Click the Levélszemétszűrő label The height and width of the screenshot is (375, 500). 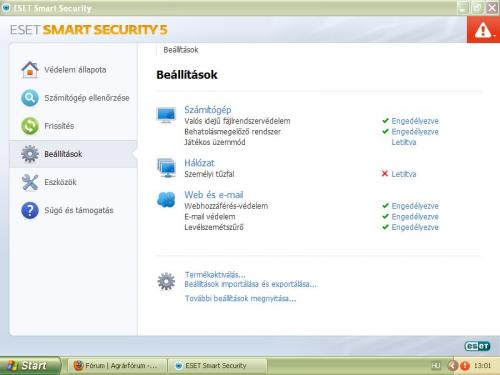(214, 227)
